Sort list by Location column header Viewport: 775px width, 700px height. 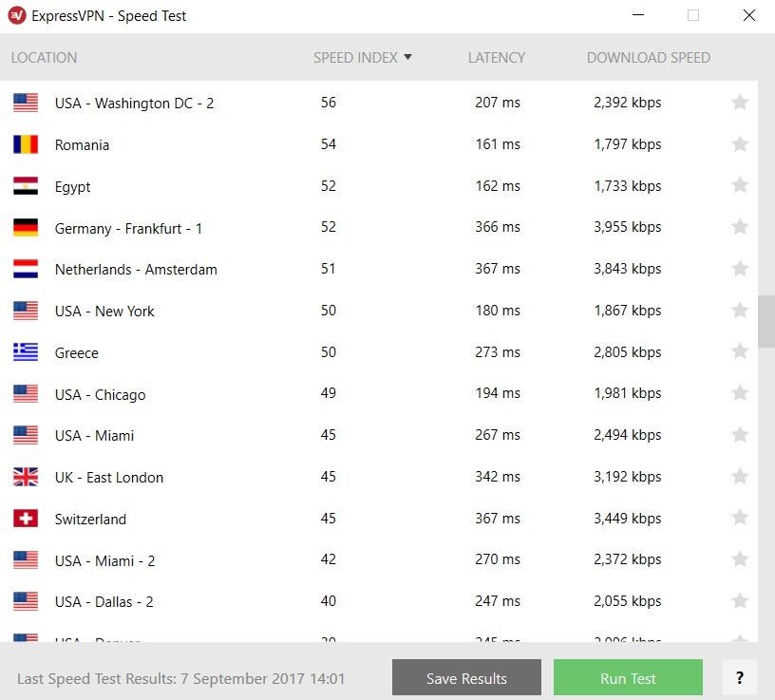pyautogui.click(x=44, y=57)
